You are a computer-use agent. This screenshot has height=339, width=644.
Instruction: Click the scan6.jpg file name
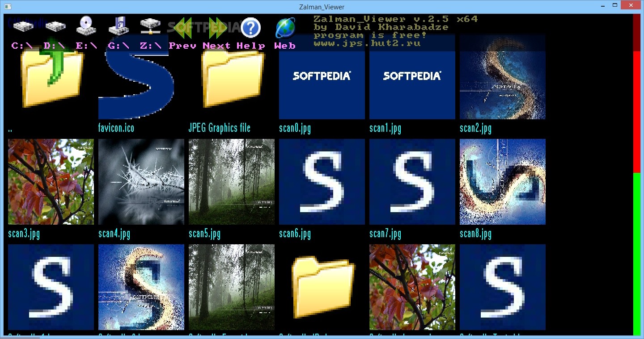(x=295, y=234)
